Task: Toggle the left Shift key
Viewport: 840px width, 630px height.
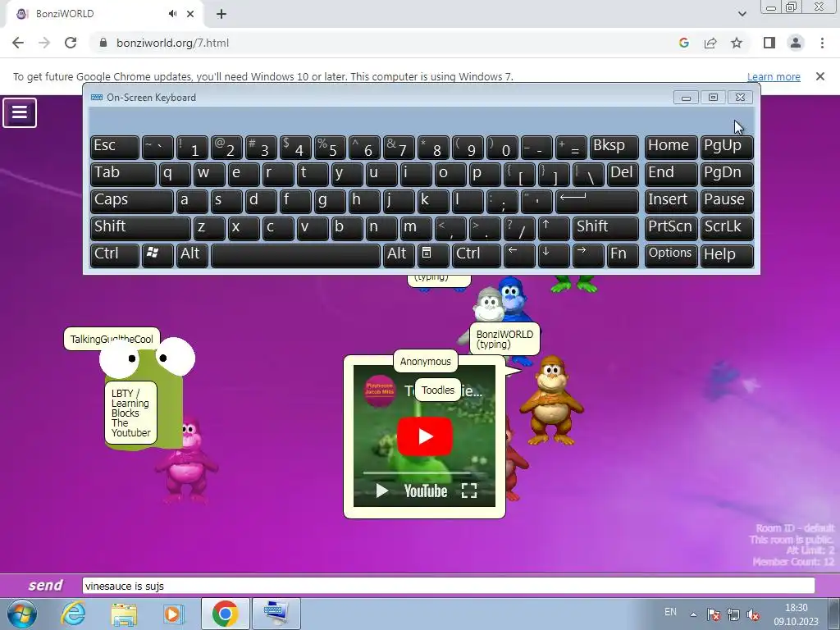Action: point(140,228)
